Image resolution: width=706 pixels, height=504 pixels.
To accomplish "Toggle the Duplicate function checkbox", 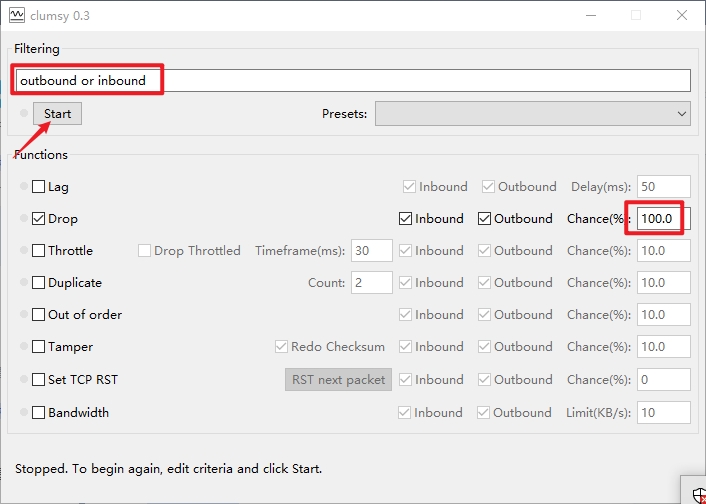I will [x=39, y=283].
